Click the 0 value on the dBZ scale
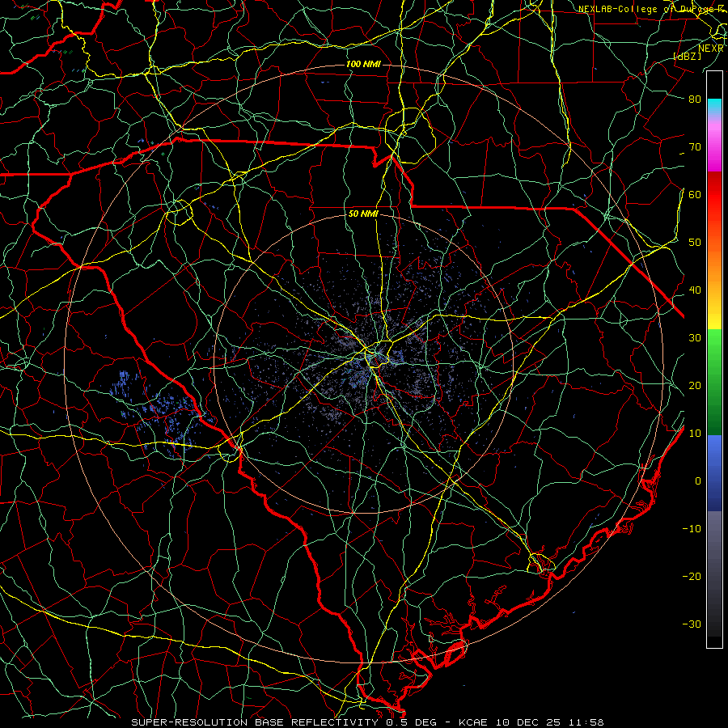 (x=698, y=481)
